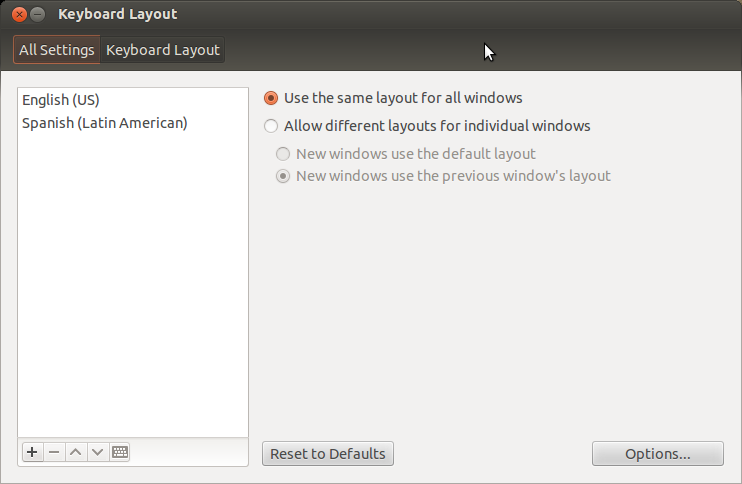This screenshot has width=742, height=484.
Task: Go back to All Settings
Action: [x=57, y=50]
